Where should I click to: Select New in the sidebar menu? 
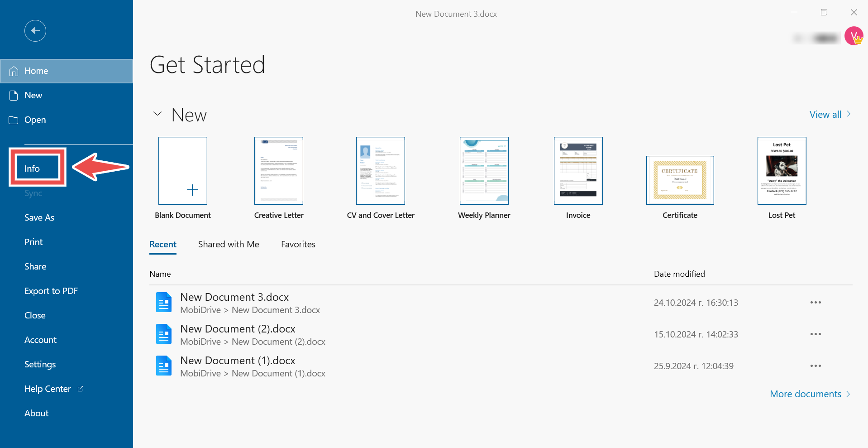[x=67, y=96]
